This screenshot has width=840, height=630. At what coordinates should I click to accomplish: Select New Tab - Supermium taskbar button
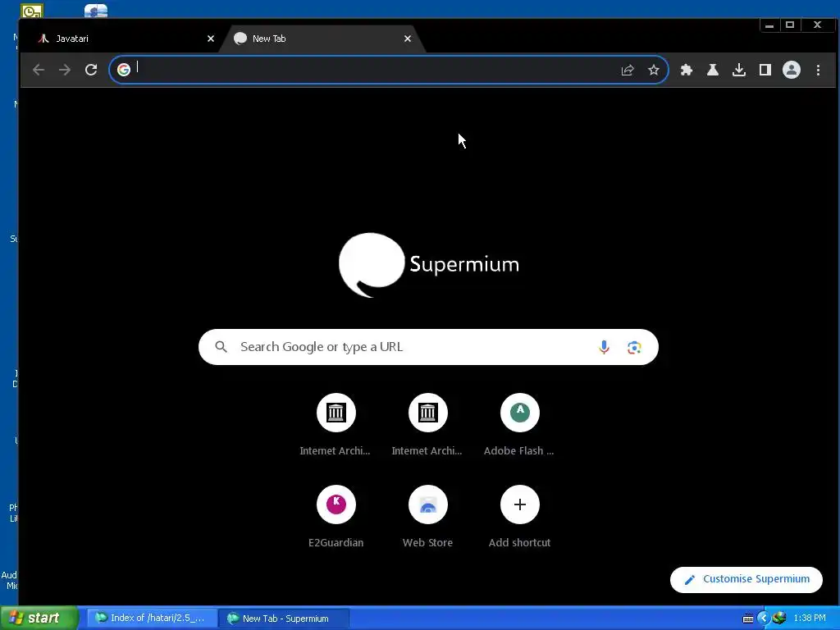(x=284, y=619)
